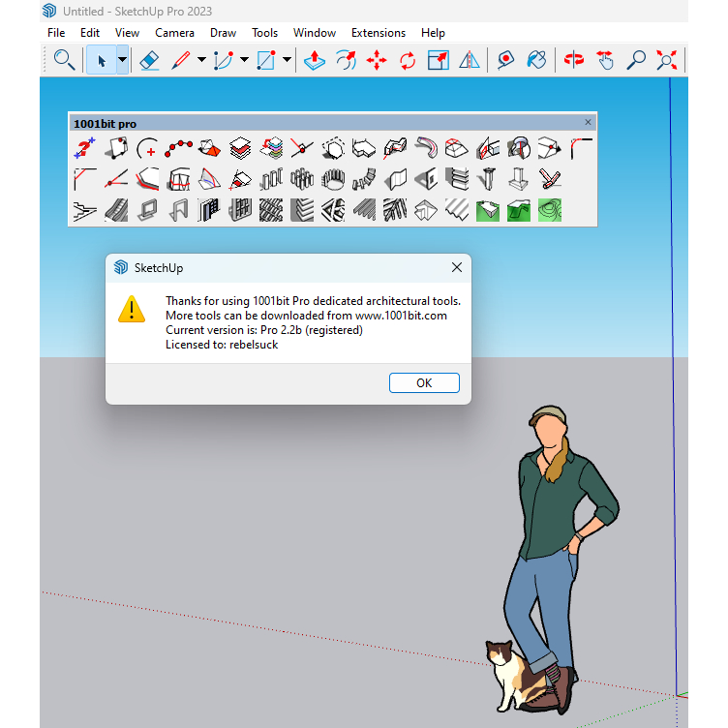Image resolution: width=728 pixels, height=728 pixels.
Task: Open the Edit menu
Action: click(90, 33)
